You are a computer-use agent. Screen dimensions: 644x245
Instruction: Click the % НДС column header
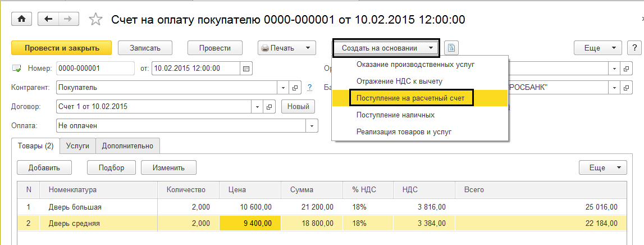368,190
